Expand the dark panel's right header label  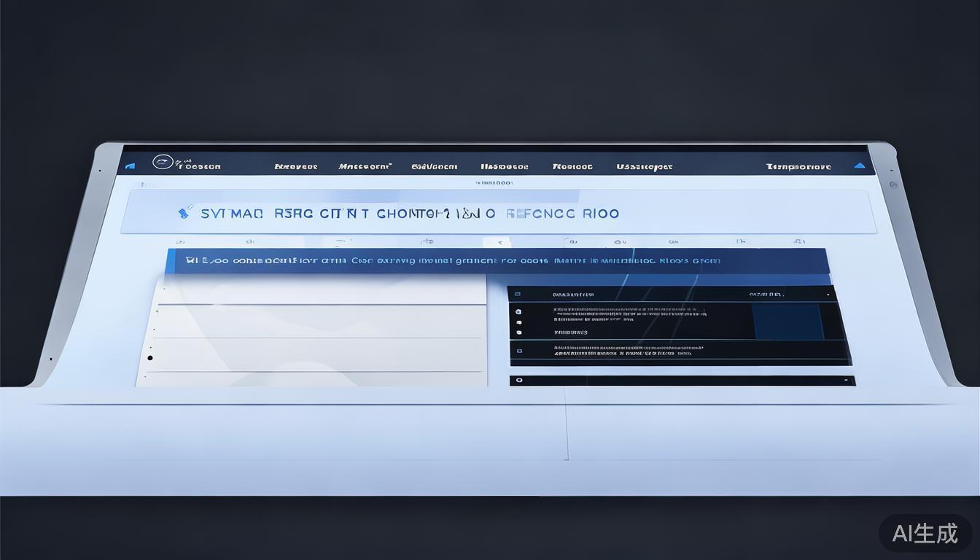point(766,295)
